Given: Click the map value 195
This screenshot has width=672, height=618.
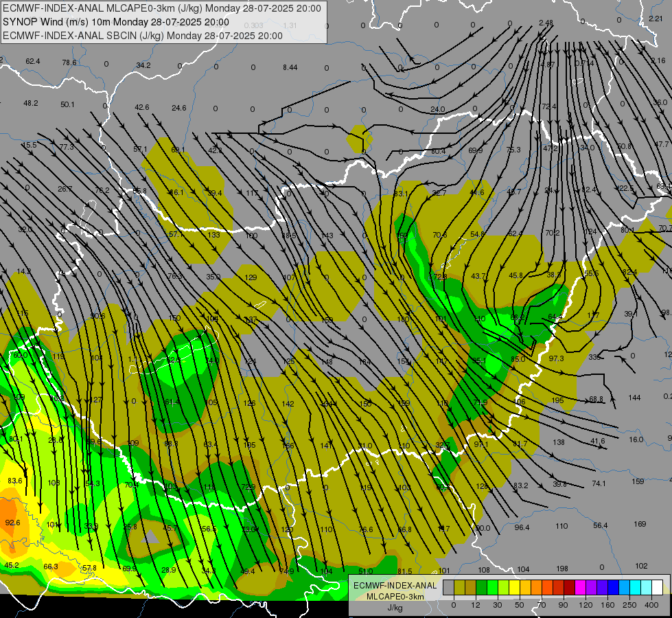Looking at the screenshot, I should point(557,400).
